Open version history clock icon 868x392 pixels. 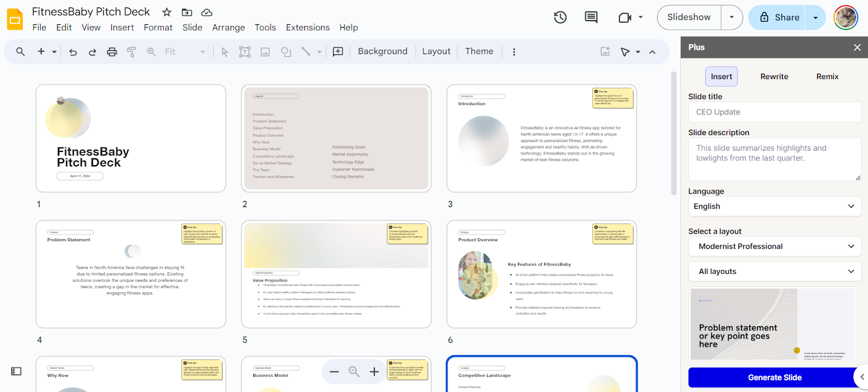(x=560, y=17)
